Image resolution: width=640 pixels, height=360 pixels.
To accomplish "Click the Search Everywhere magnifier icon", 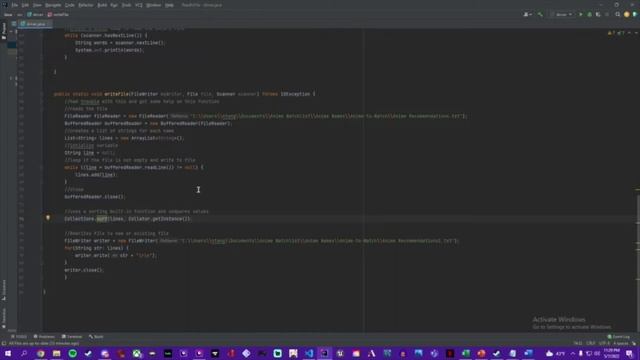I will click(618, 15).
